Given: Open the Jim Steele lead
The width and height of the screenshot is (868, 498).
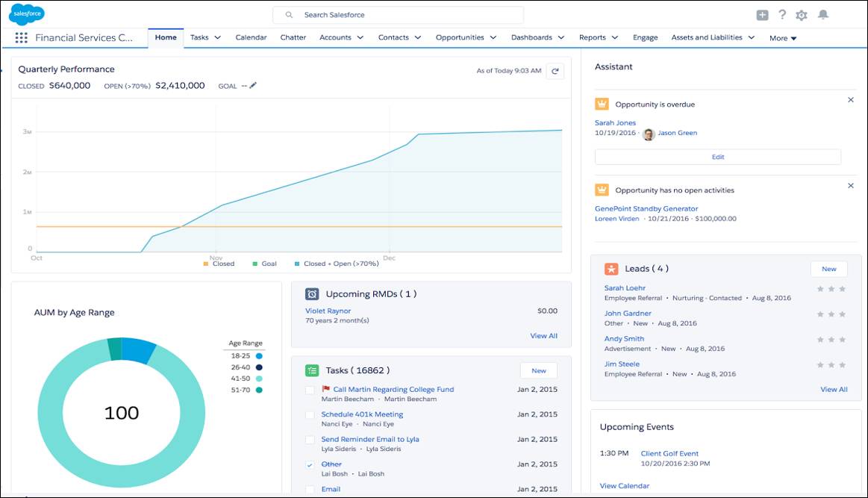Looking at the screenshot, I should pos(622,364).
